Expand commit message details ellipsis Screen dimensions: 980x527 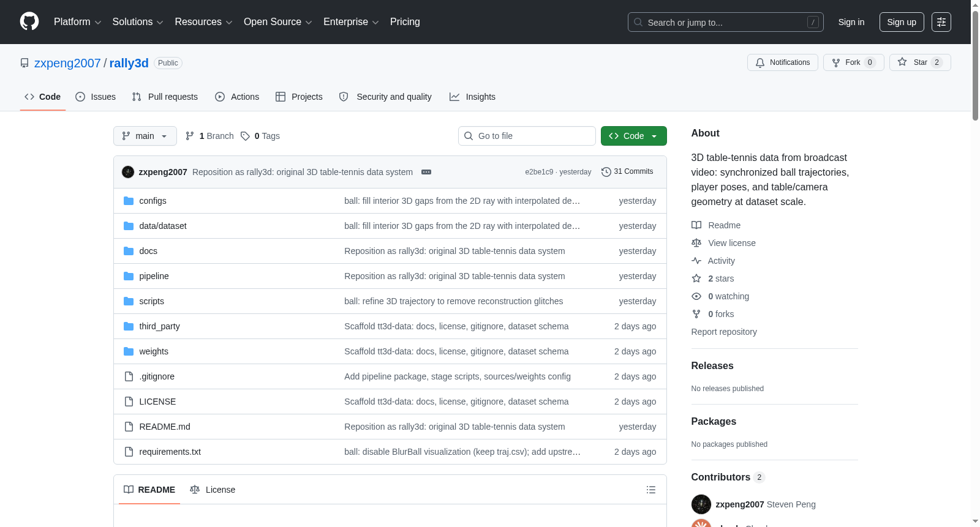tap(426, 172)
